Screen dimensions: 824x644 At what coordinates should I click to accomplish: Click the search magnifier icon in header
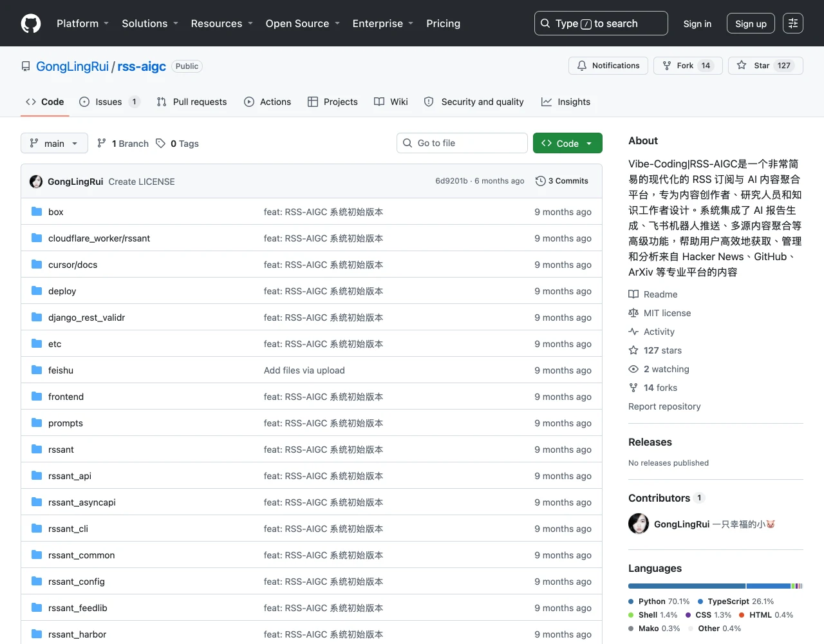tap(545, 23)
